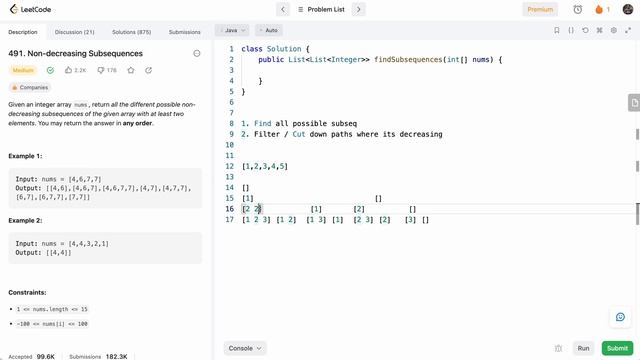
Task: Switch to Description tab
Action: click(x=23, y=32)
